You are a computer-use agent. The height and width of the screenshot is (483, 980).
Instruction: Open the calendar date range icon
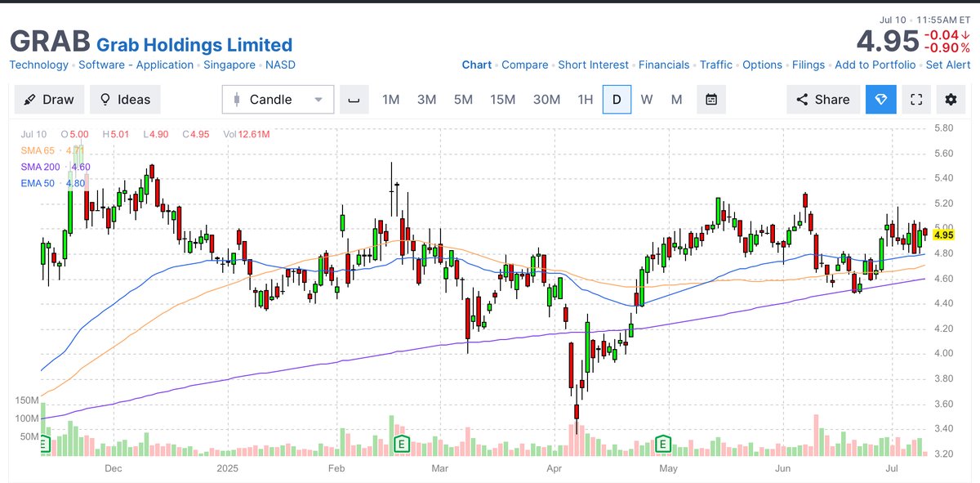[x=711, y=100]
